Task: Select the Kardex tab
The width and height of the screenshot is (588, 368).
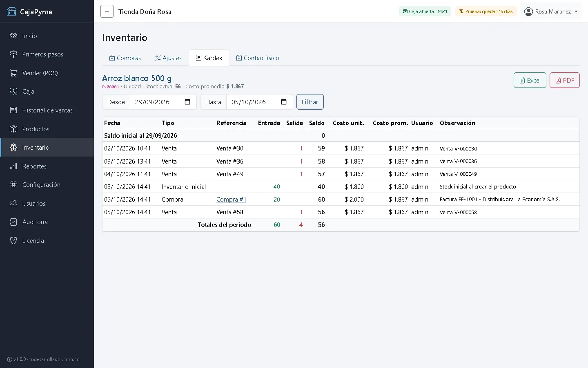Action: [x=209, y=58]
